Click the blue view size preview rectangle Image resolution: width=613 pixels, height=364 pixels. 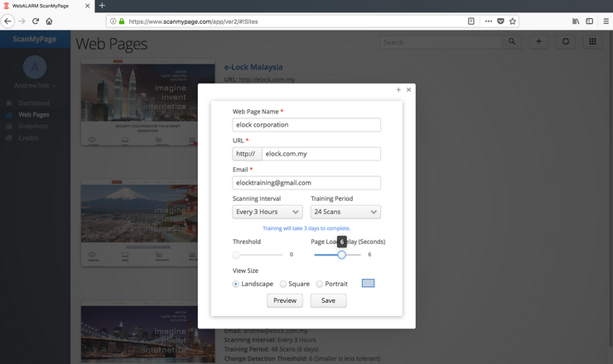[368, 283]
